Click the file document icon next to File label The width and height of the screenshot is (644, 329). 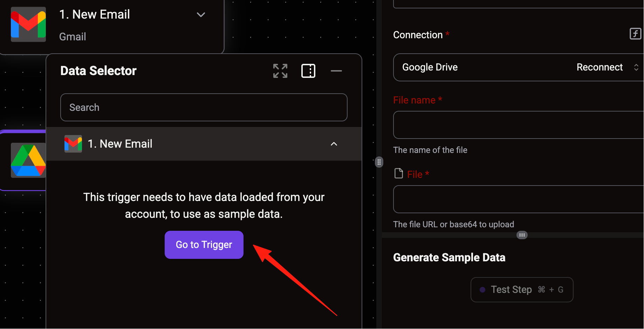tap(399, 173)
